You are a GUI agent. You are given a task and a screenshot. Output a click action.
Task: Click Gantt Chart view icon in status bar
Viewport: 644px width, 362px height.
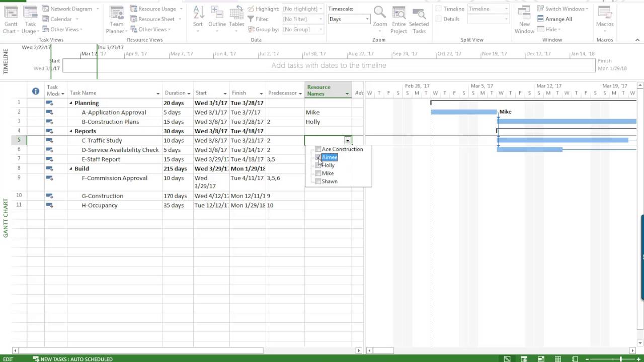tap(507, 359)
